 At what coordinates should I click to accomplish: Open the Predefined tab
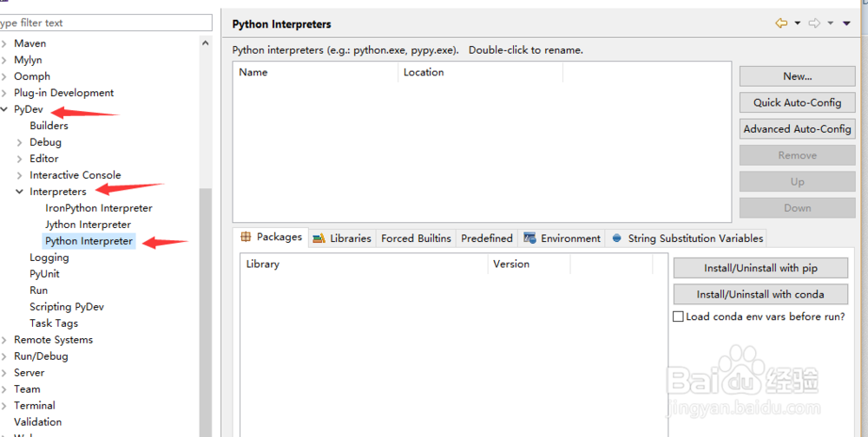487,238
